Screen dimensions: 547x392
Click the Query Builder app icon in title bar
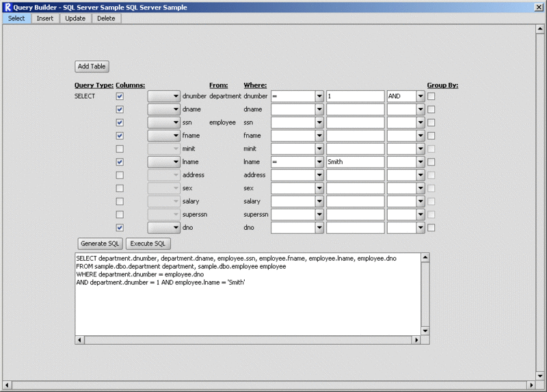tap(8, 7)
